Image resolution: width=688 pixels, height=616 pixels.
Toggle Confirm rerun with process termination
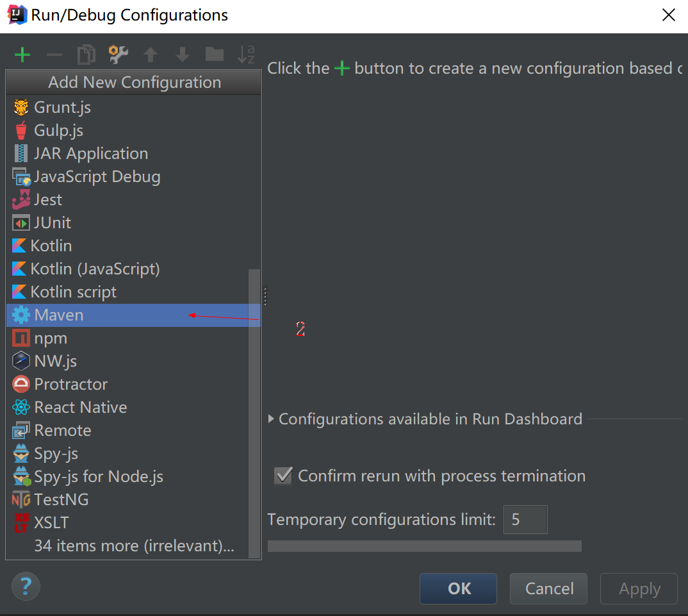point(283,476)
